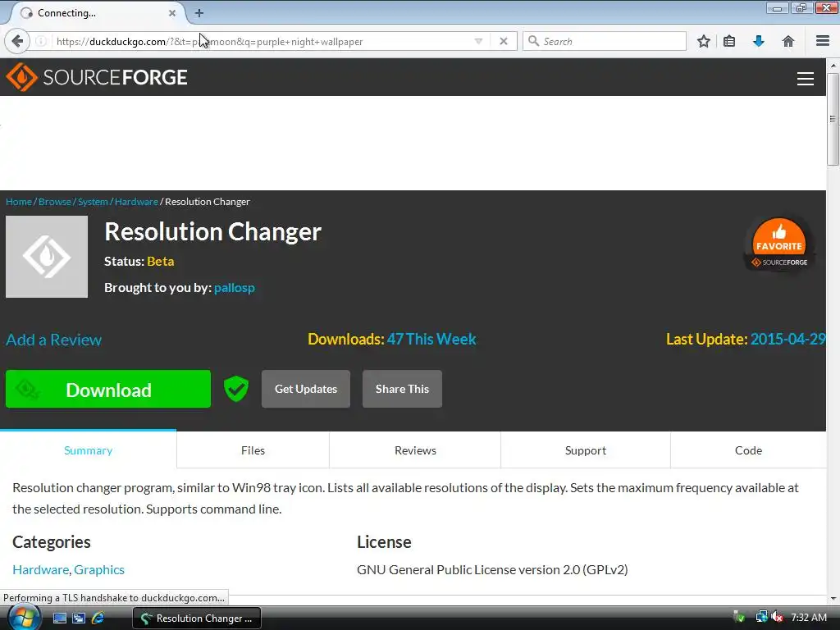840x630 pixels.
Task: Select the Connecting... browser tab
Action: [97, 13]
